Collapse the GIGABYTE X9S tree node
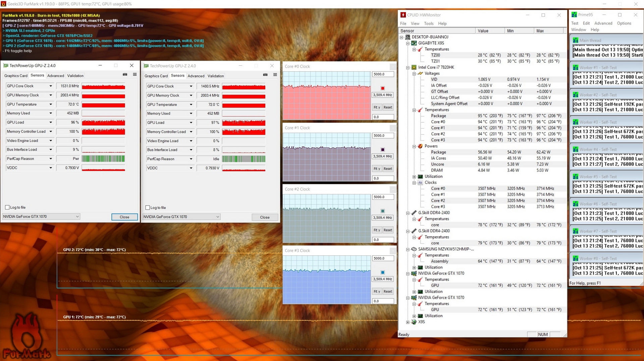The image size is (644, 361). pyautogui.click(x=408, y=43)
